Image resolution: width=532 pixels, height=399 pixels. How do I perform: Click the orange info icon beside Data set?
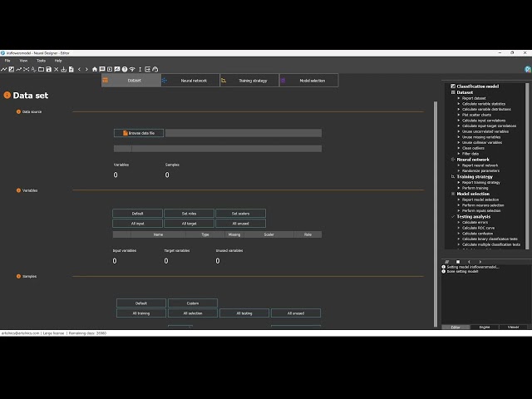[x=7, y=96]
